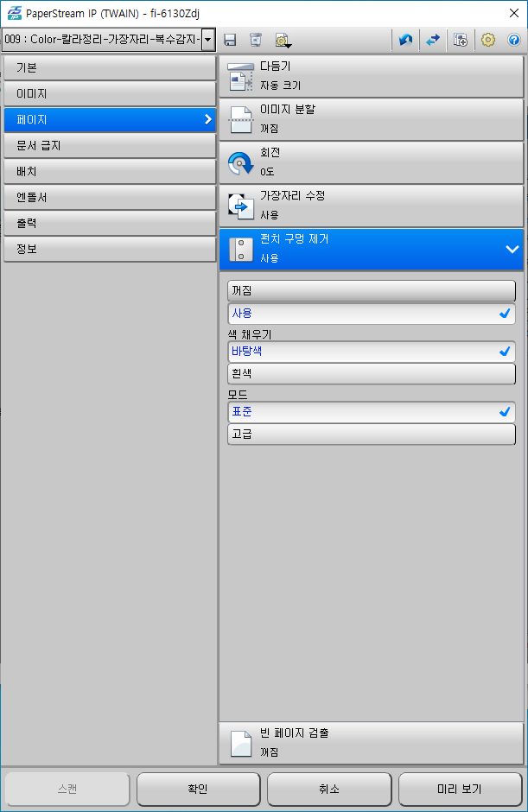Click the 확인 button
Viewport: 528px width, 812px height.
(198, 789)
